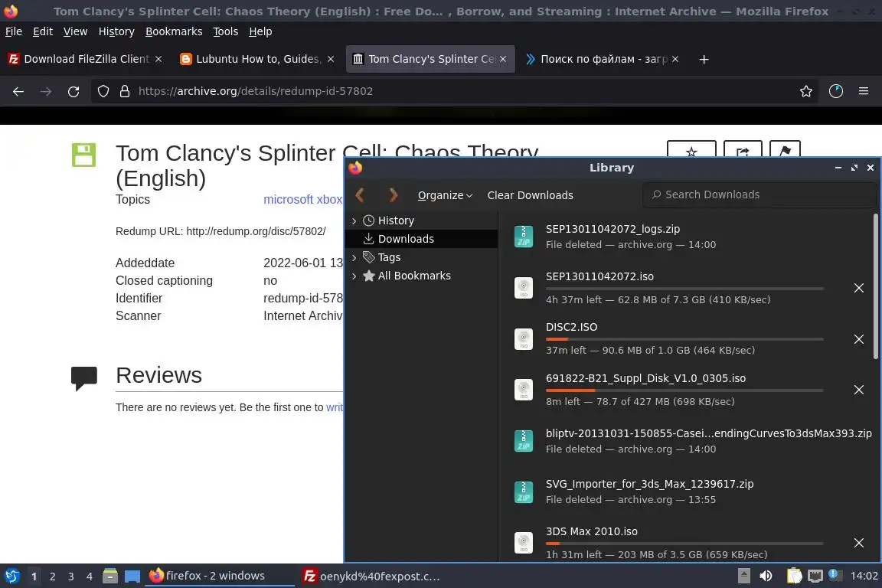Click the software floppy disk icon
This screenshot has height=588, width=882.
pos(83,155)
